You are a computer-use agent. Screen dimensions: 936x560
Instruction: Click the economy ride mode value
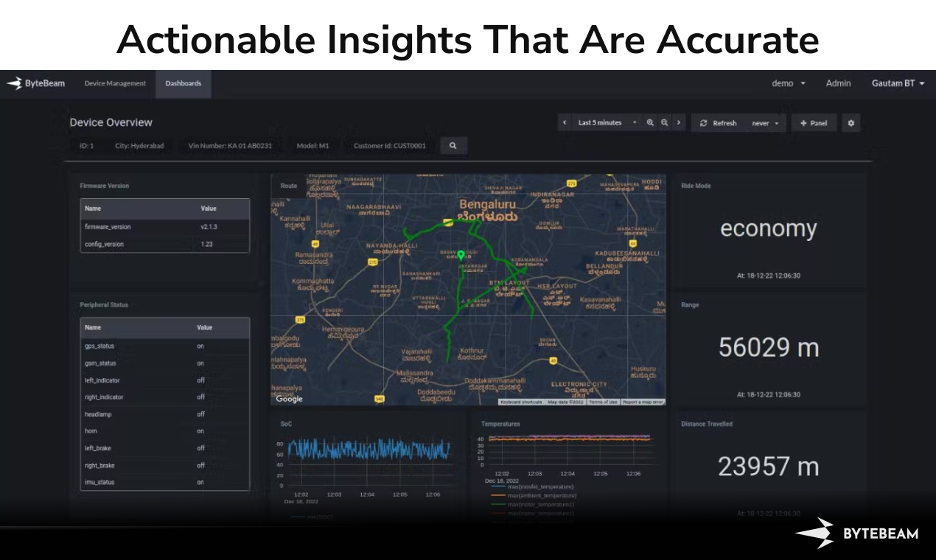(x=769, y=228)
